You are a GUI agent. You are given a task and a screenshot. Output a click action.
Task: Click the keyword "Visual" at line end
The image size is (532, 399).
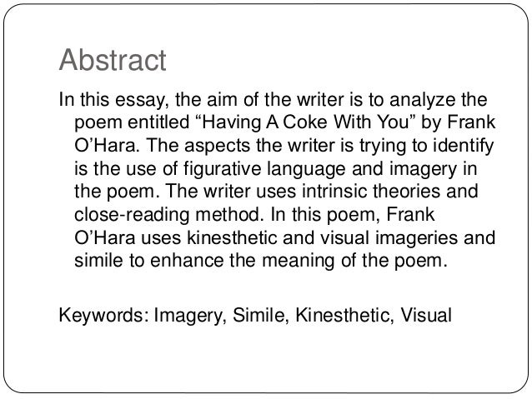pyautogui.click(x=426, y=315)
